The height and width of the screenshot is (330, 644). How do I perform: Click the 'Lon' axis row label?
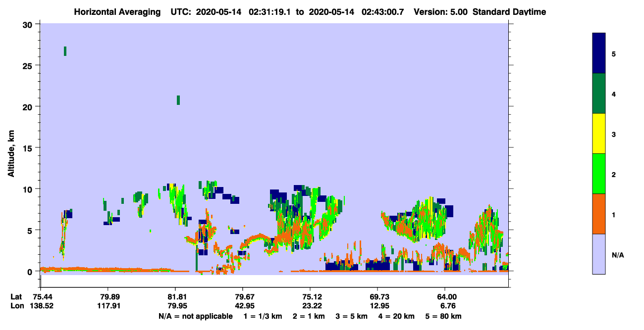[17, 306]
